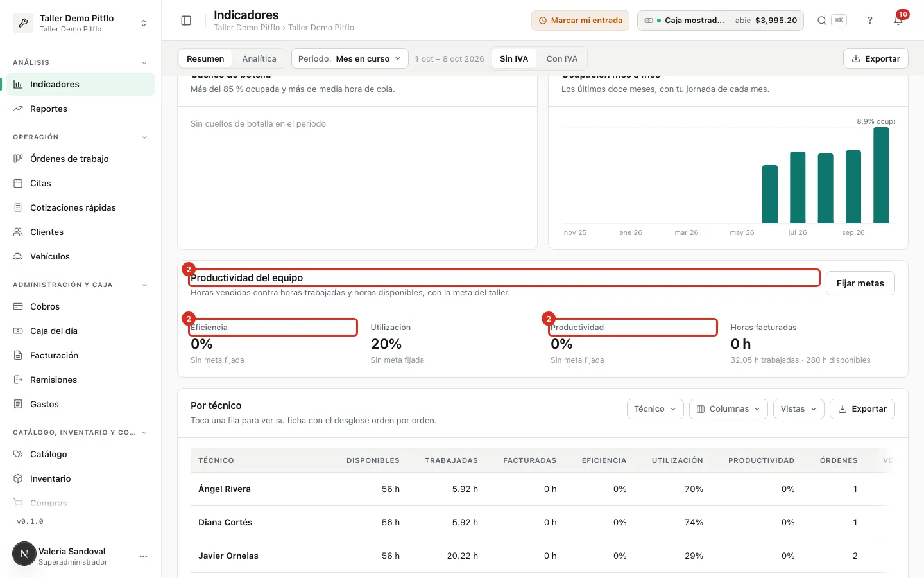This screenshot has height=578, width=924.
Task: Switch to Sin IVA option
Action: pos(514,58)
